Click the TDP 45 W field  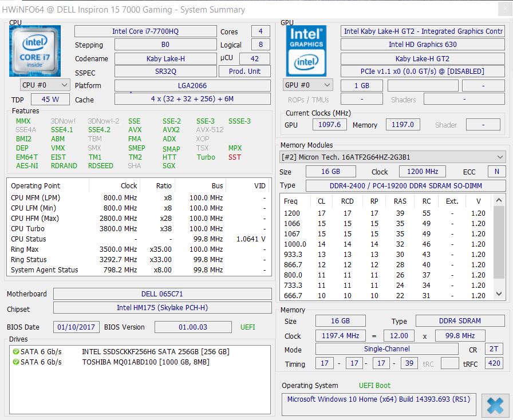click(50, 100)
